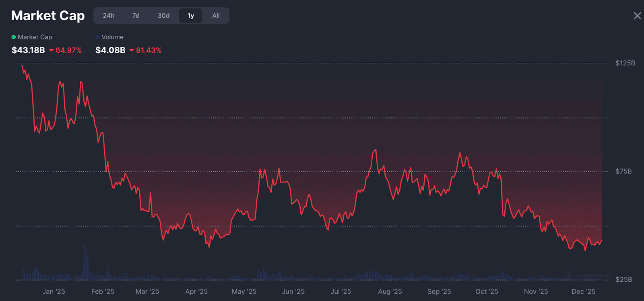Screen dimensions: 644x301
Task: Click the $75B y-axis label
Action: pyautogui.click(x=623, y=171)
